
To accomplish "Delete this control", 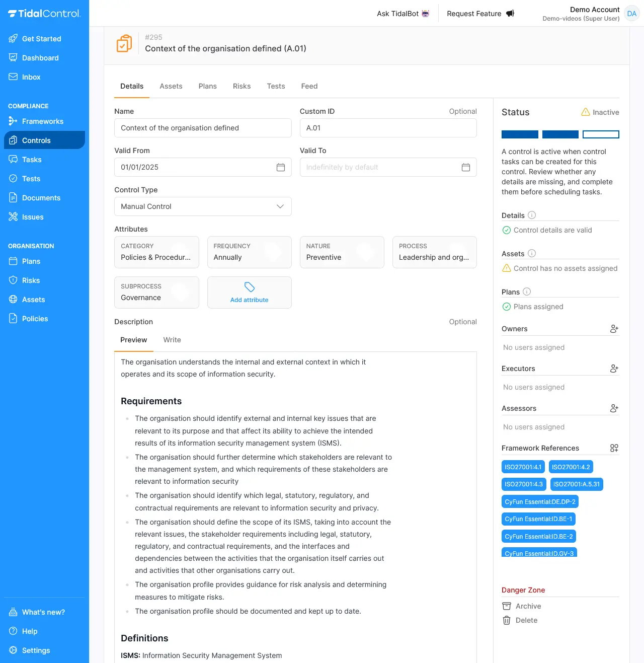I will (520, 620).
